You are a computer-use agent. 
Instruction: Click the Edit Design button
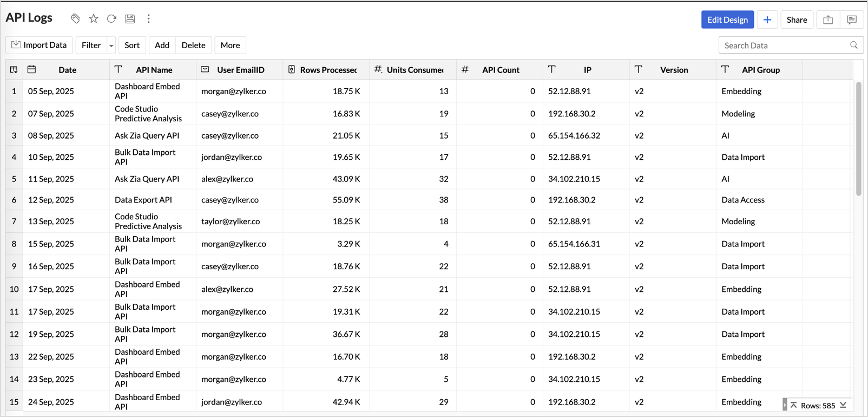[727, 20]
